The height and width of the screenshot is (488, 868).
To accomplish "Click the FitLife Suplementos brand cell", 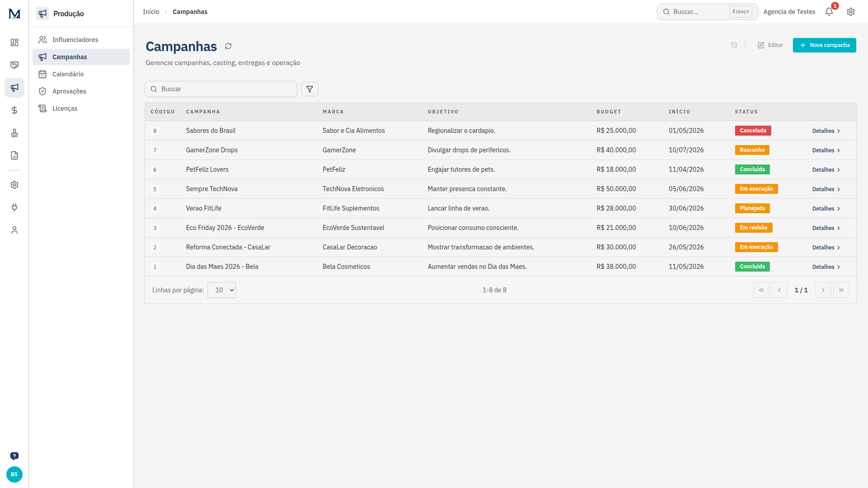I will [x=351, y=208].
